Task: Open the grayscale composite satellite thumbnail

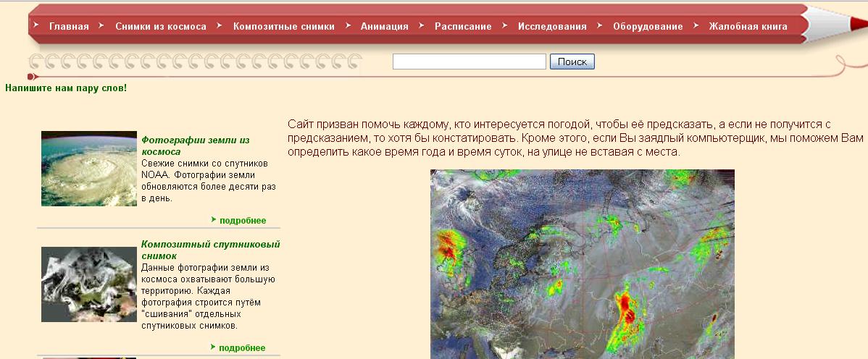Action: pos(89,284)
